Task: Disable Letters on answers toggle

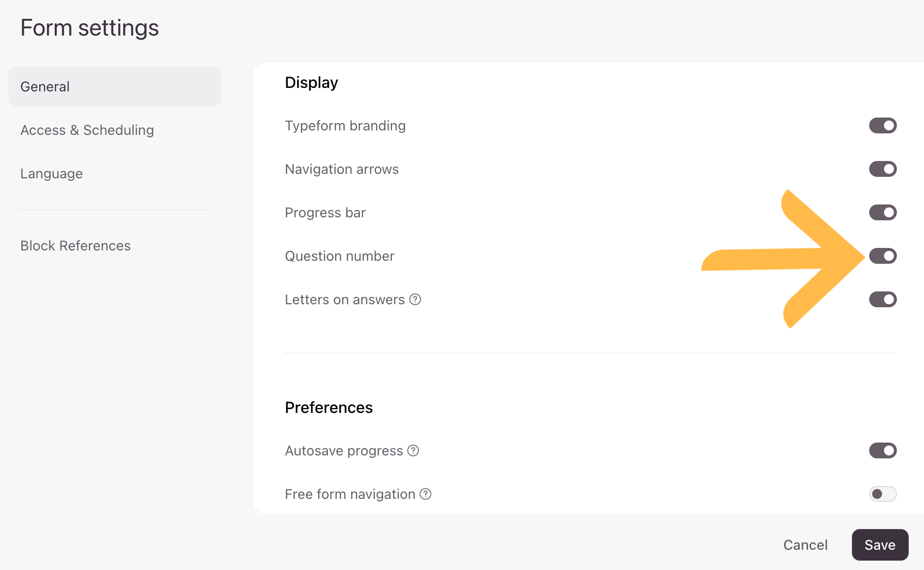Action: [883, 299]
